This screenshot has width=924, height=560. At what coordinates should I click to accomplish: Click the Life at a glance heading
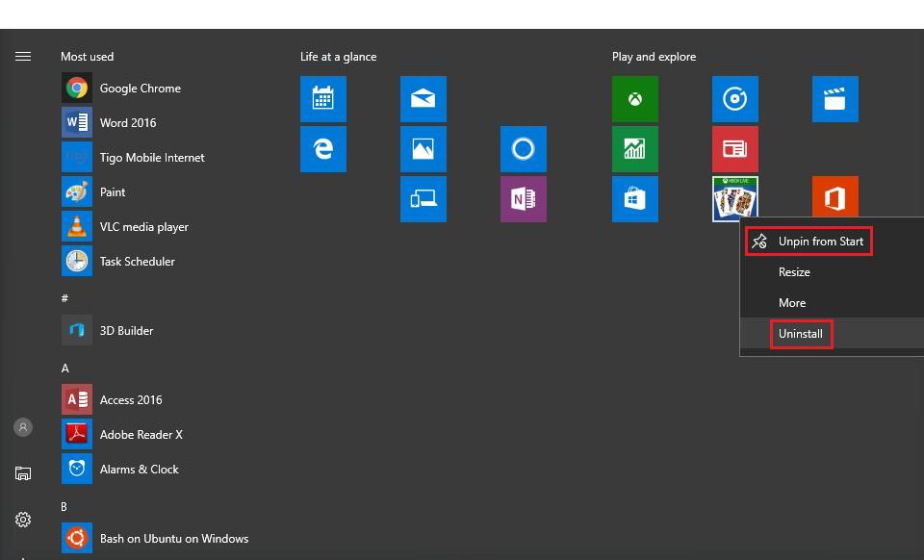(338, 57)
